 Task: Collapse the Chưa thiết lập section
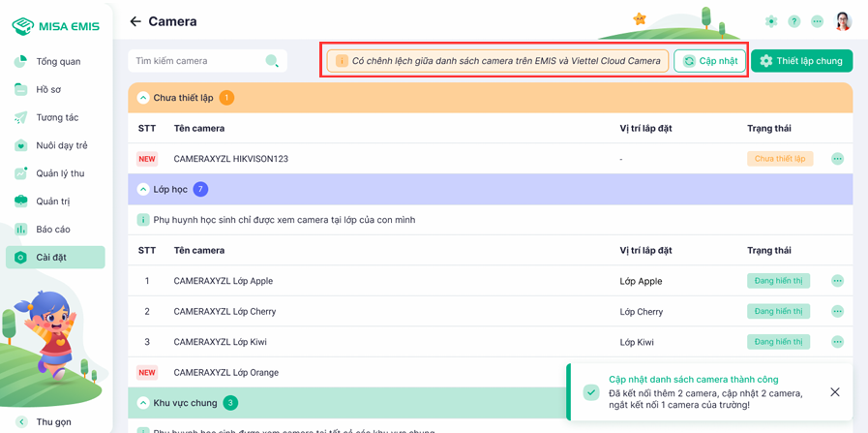tap(143, 98)
